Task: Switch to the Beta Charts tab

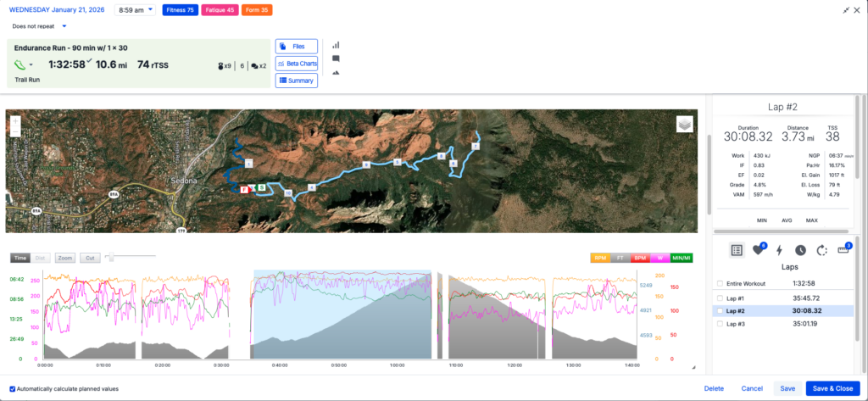Action: pos(297,63)
